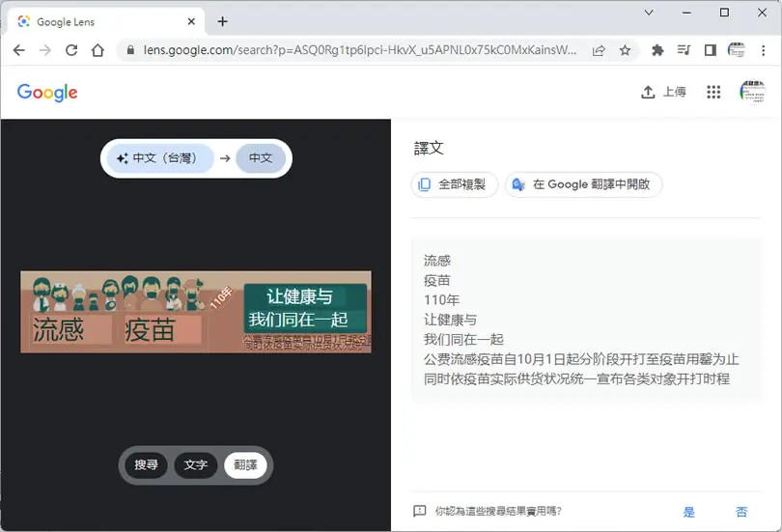This screenshot has width=782, height=532.
Task: Bookmark this page with the star icon
Action: (625, 50)
